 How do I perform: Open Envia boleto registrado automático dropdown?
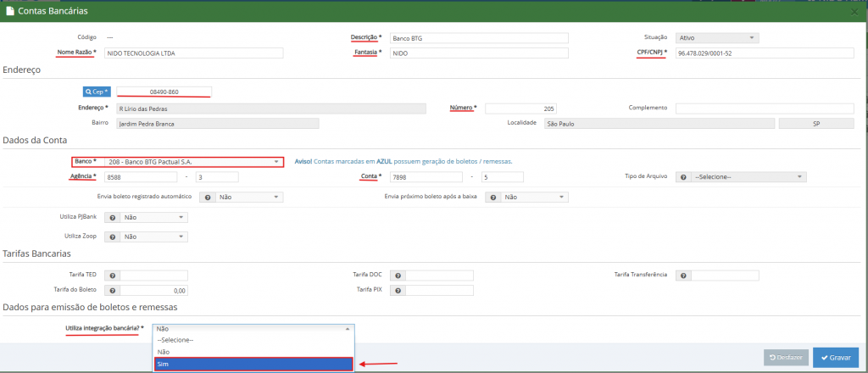[x=249, y=197]
